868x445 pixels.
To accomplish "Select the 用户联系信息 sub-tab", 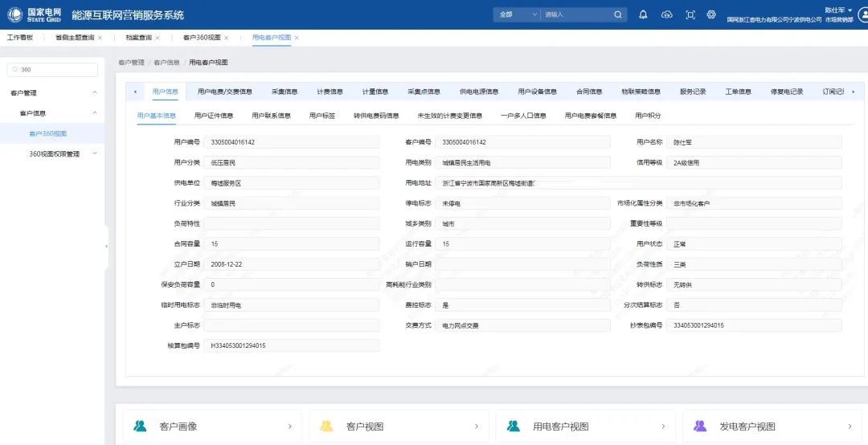I will tap(272, 116).
